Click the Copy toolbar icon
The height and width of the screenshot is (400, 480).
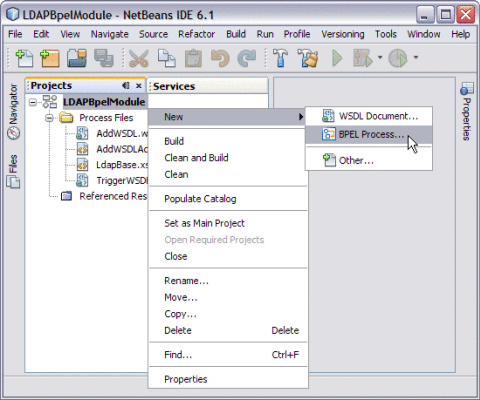[x=166, y=58]
